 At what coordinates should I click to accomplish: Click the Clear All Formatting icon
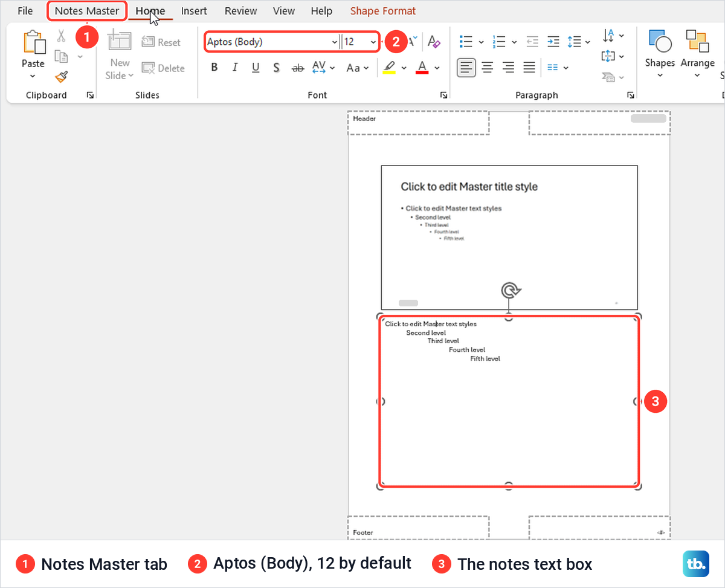(434, 42)
